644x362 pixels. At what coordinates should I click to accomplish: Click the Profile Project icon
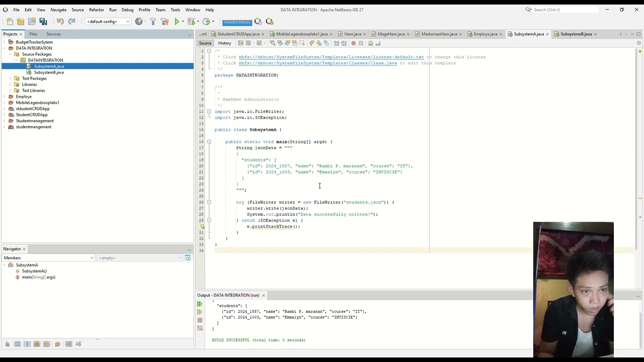(x=206, y=22)
